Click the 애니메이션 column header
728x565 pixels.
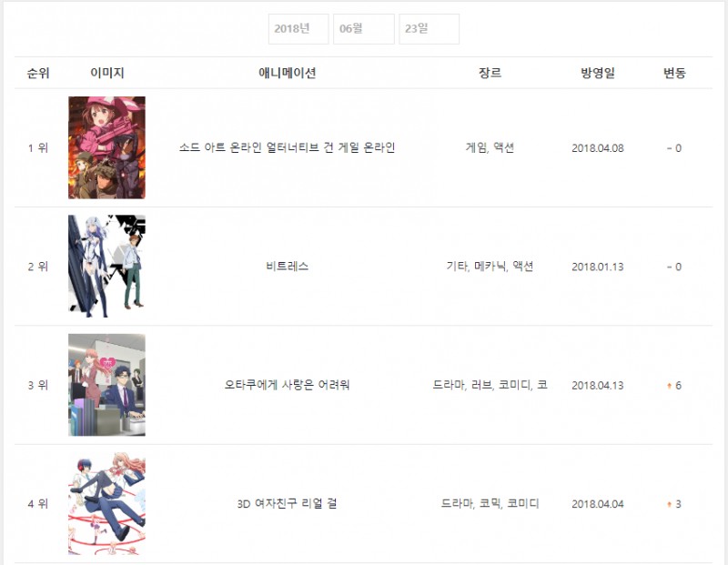point(287,73)
